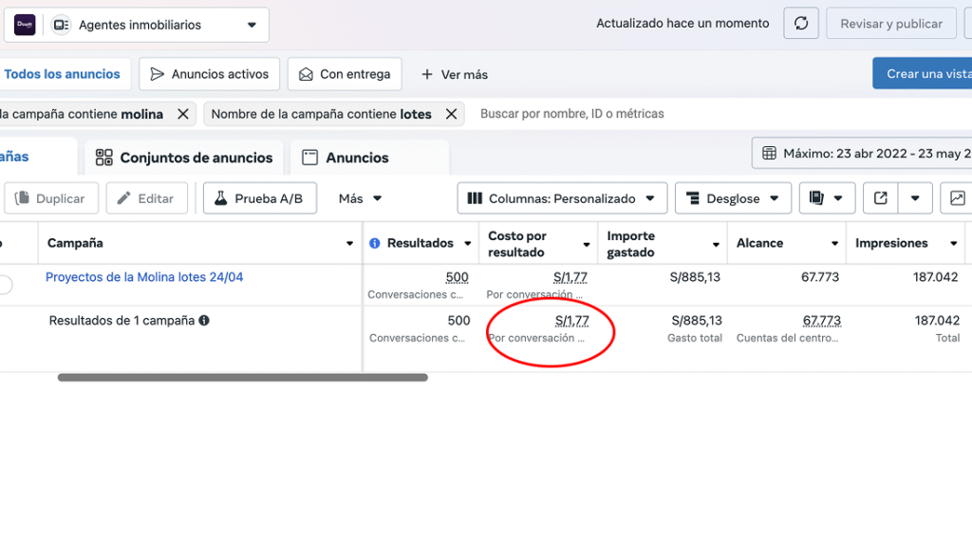Open the chart view icon
This screenshot has width=972, height=560.
[956, 198]
